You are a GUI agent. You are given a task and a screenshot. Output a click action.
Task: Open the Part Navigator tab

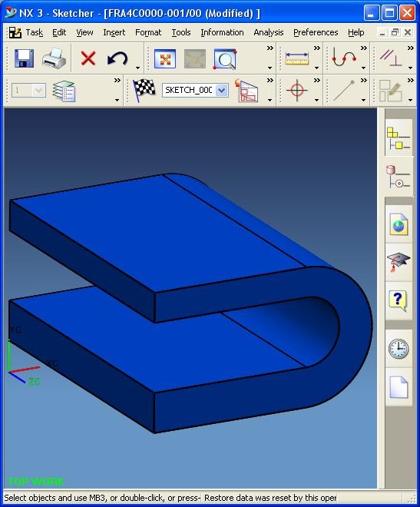tap(399, 177)
